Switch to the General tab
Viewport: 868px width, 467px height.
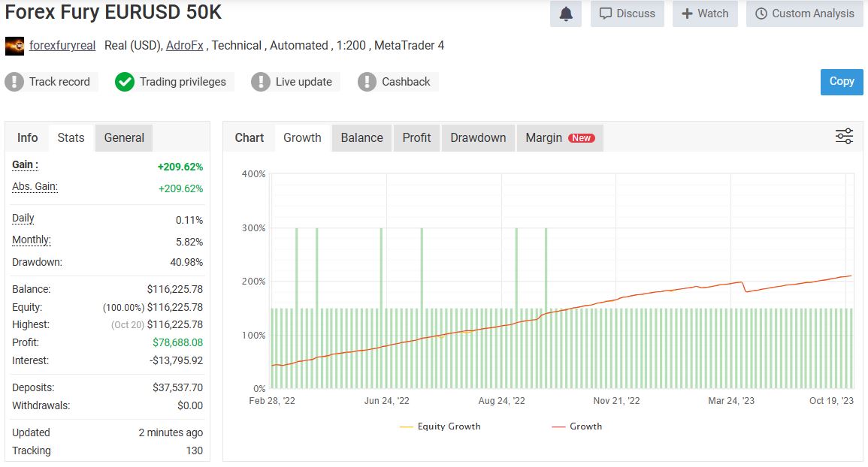click(x=124, y=137)
